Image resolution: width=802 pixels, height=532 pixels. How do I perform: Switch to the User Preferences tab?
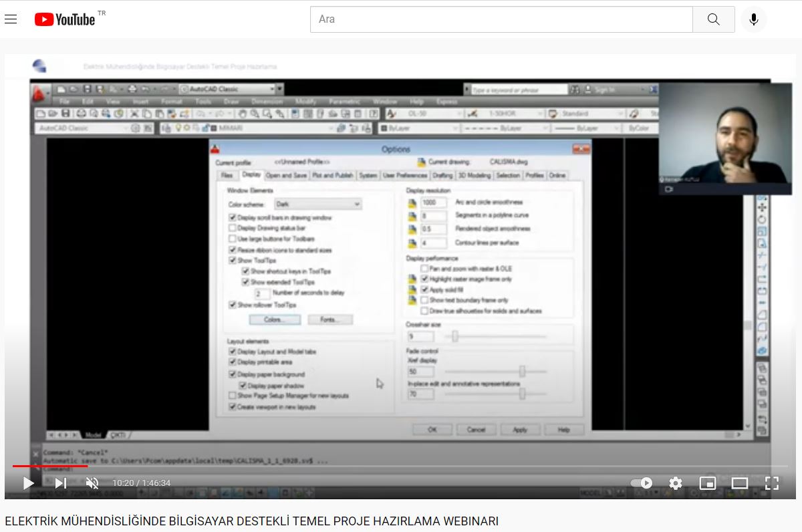point(405,176)
